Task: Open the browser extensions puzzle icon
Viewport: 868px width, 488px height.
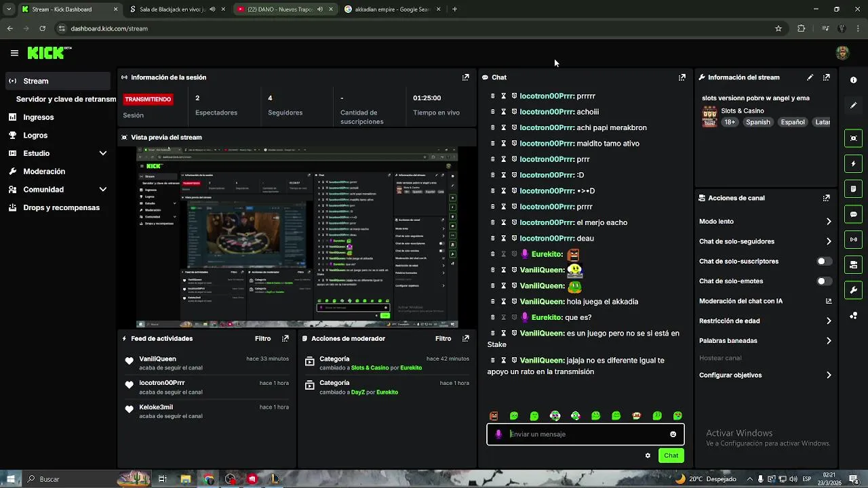Action: (802, 28)
